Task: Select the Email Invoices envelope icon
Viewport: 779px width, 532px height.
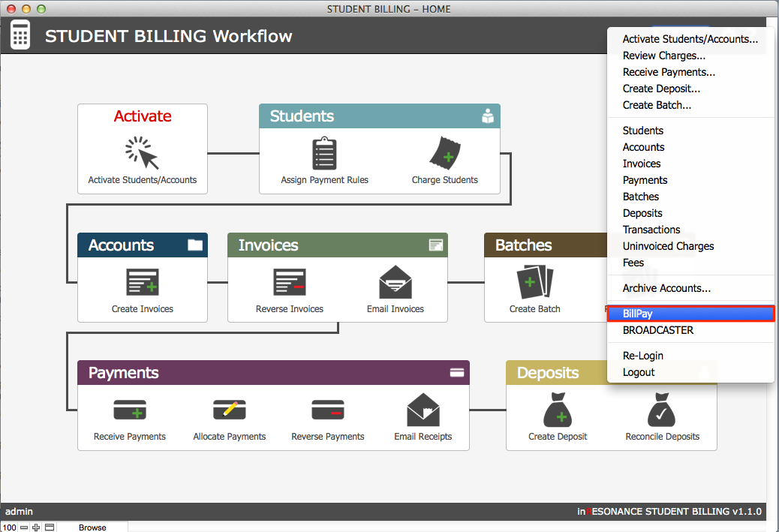Action: [395, 282]
